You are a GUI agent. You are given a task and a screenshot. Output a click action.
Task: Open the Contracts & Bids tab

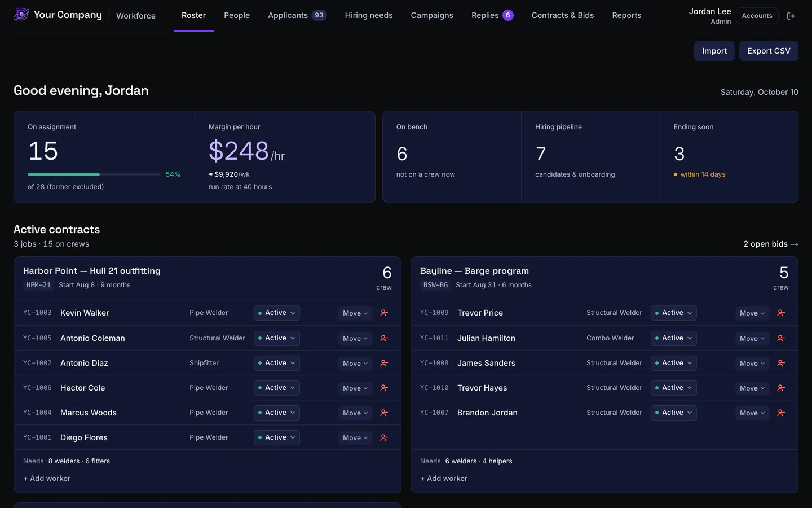(x=563, y=15)
